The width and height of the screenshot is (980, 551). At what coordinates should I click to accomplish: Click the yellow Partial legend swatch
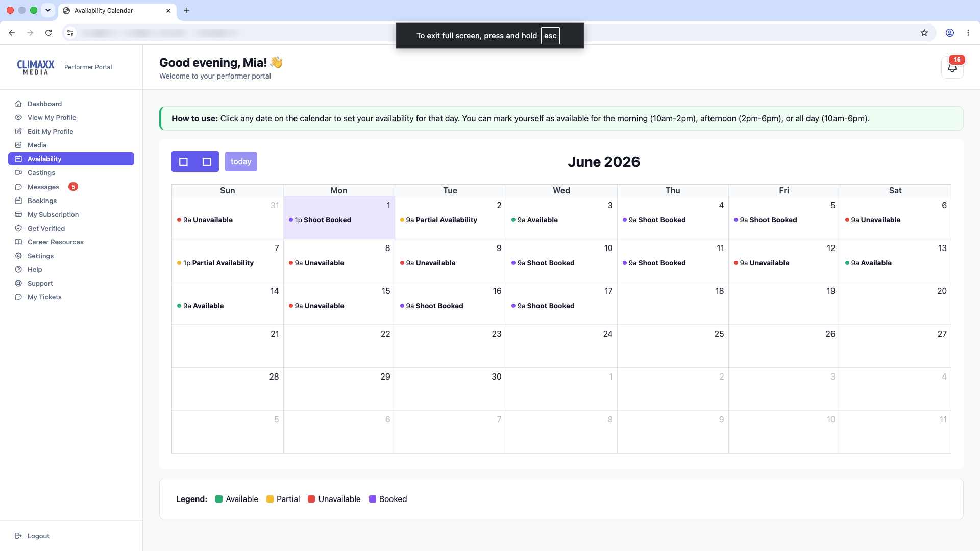[270, 499]
